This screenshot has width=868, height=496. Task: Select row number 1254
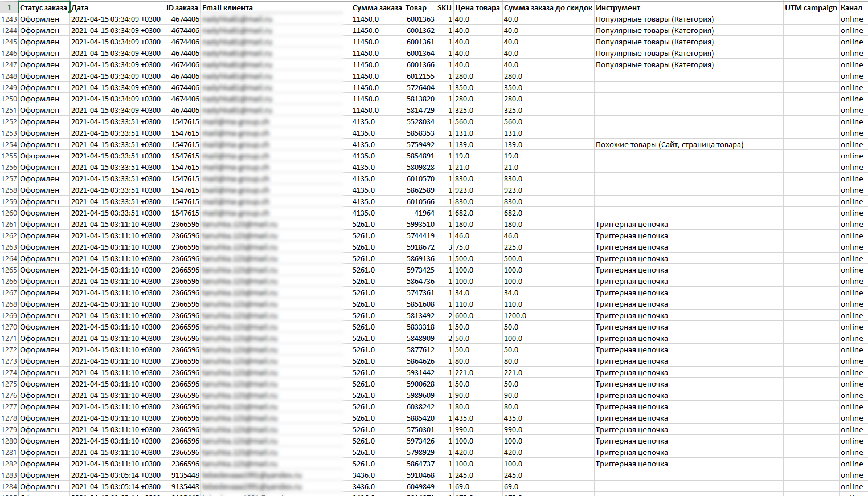pos(9,144)
